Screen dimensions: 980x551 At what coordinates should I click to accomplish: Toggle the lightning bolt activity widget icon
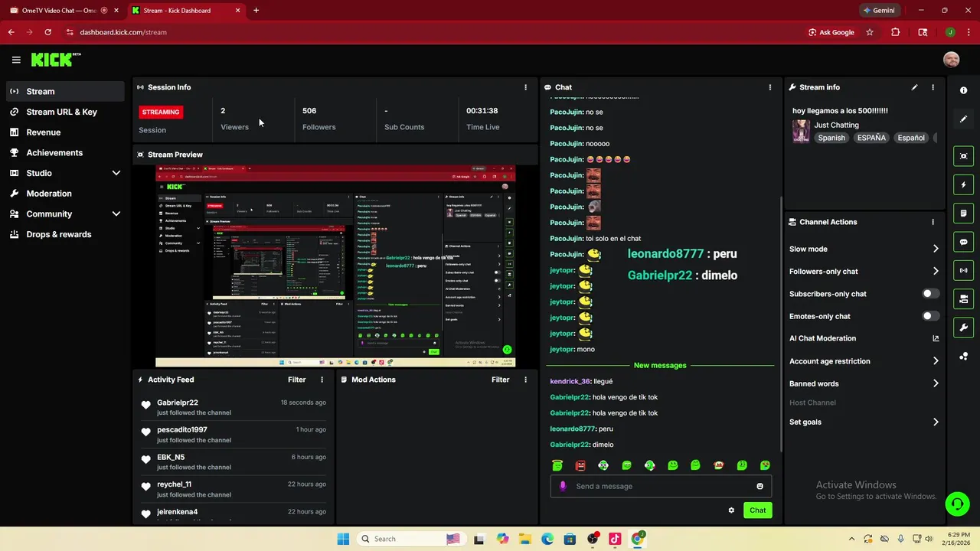tap(963, 184)
